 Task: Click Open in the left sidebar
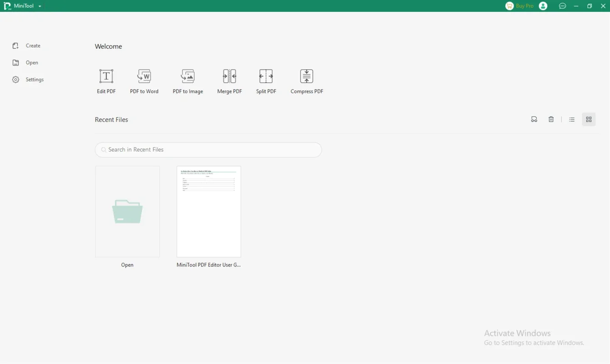25,63
